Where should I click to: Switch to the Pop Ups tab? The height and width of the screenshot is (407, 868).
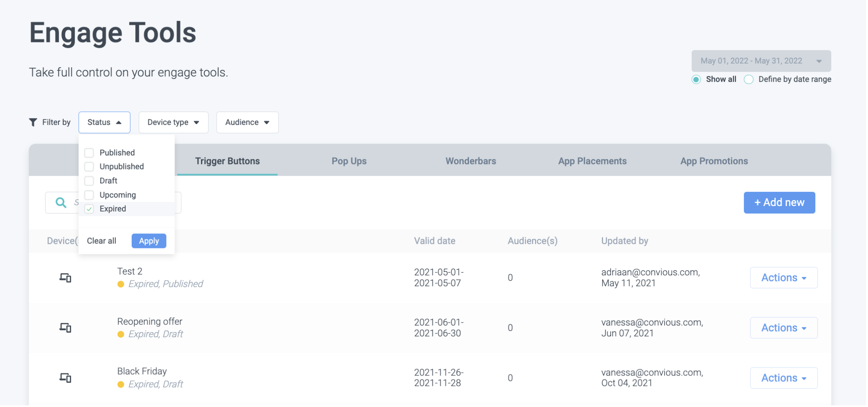(x=349, y=161)
